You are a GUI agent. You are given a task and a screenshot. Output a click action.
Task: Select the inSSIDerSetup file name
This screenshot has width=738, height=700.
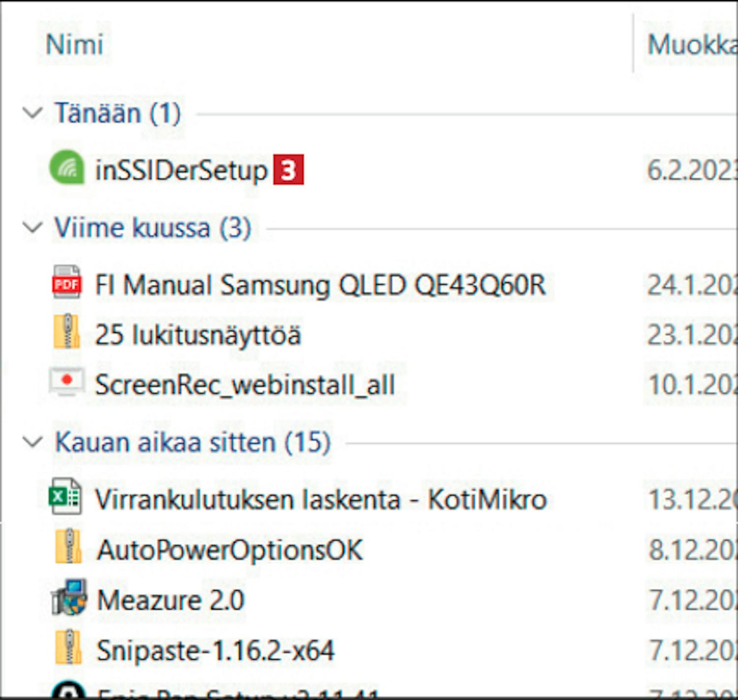[181, 171]
